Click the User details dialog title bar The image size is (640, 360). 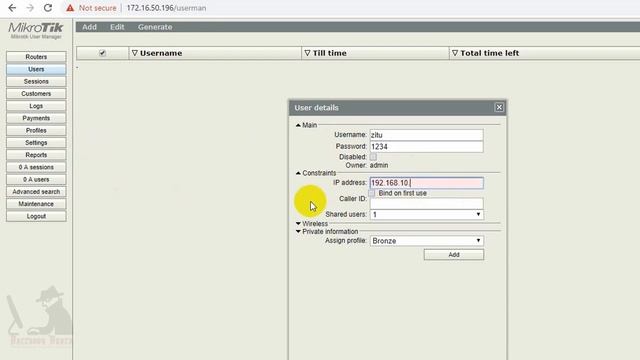click(397, 108)
